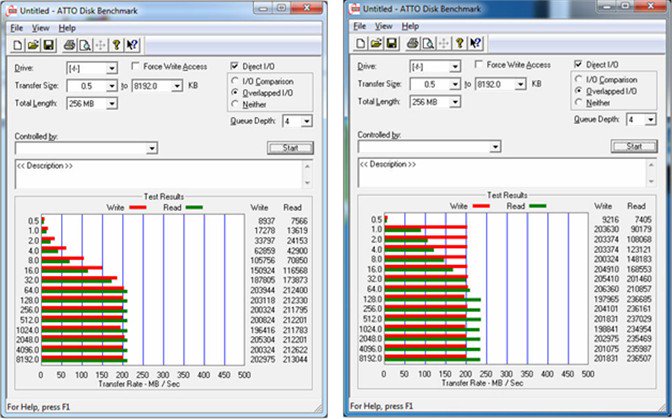
Task: Open Total Length dropdown in left window
Action: pyautogui.click(x=119, y=104)
